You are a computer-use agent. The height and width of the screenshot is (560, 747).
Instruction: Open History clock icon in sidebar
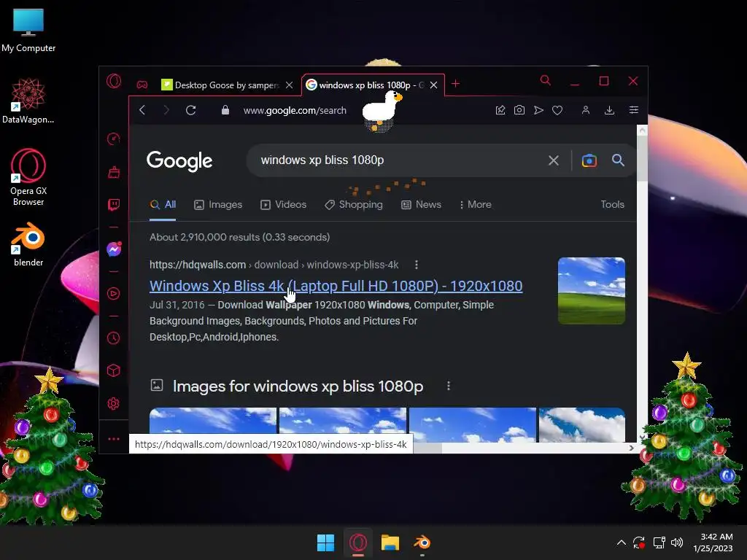point(113,338)
